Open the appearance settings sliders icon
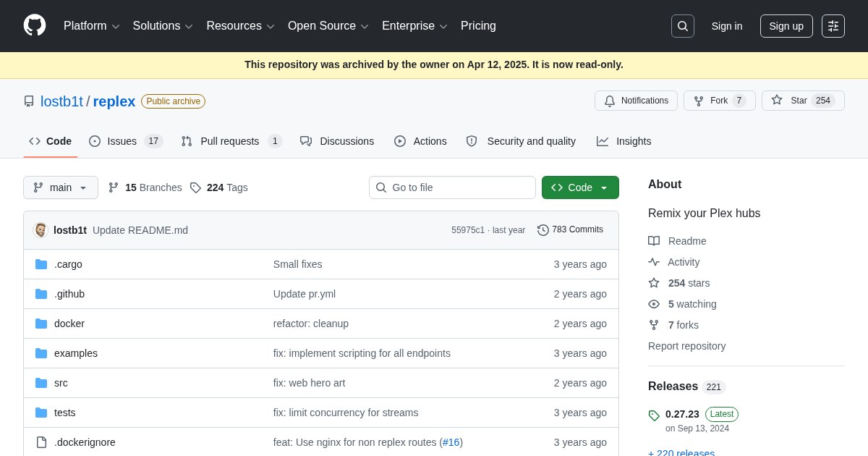 click(x=833, y=26)
